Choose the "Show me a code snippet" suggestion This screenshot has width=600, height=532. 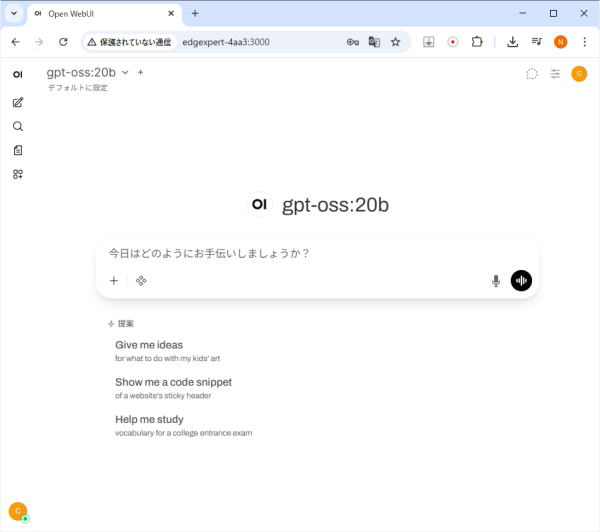click(173, 382)
